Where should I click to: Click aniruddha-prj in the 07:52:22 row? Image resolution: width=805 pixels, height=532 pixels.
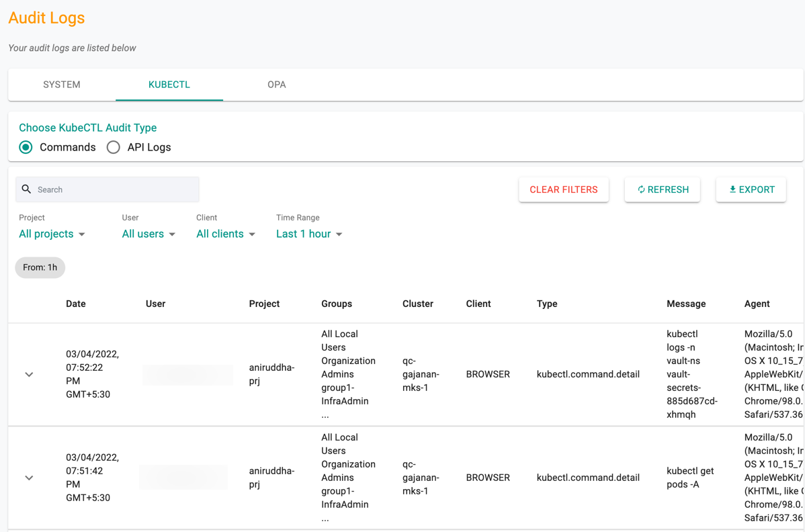pyautogui.click(x=271, y=374)
